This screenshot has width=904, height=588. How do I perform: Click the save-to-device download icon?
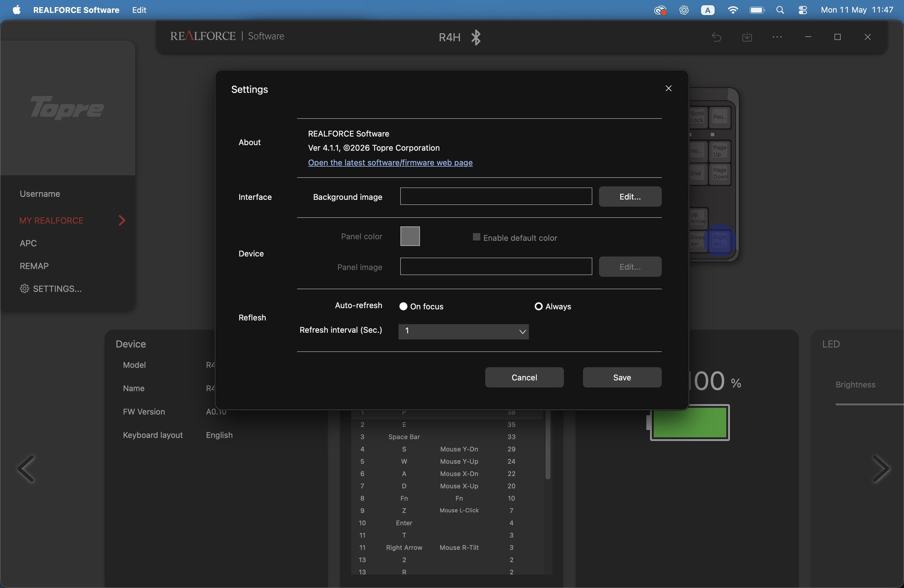click(x=747, y=37)
